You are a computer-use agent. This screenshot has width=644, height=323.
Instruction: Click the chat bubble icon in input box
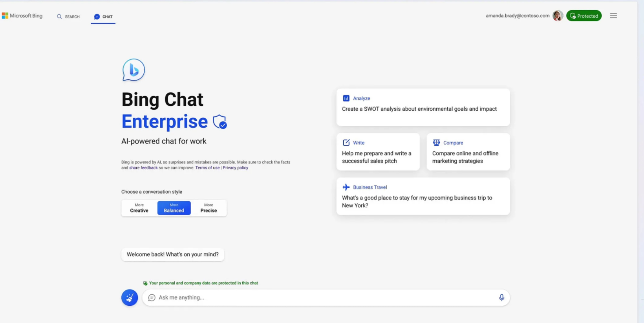[152, 298]
